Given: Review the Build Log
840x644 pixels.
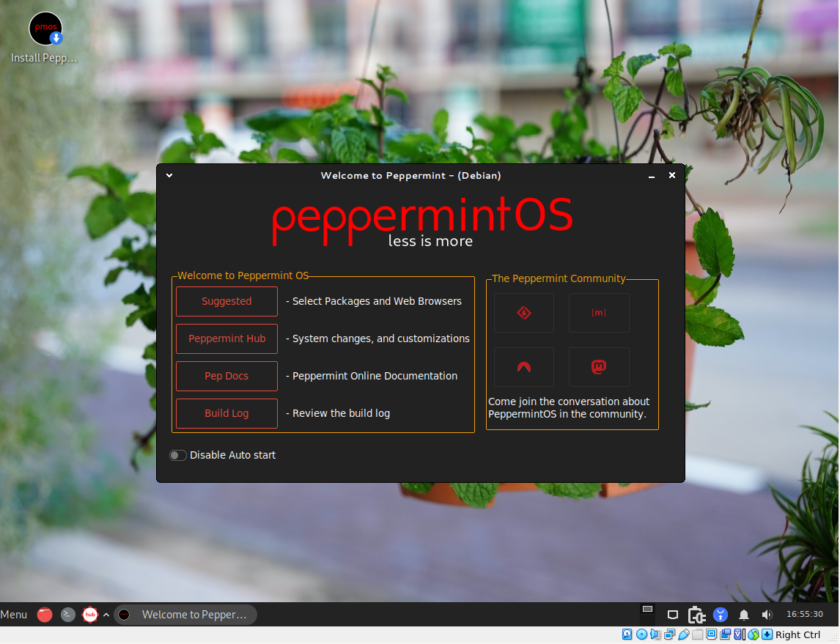Looking at the screenshot, I should pos(226,413).
